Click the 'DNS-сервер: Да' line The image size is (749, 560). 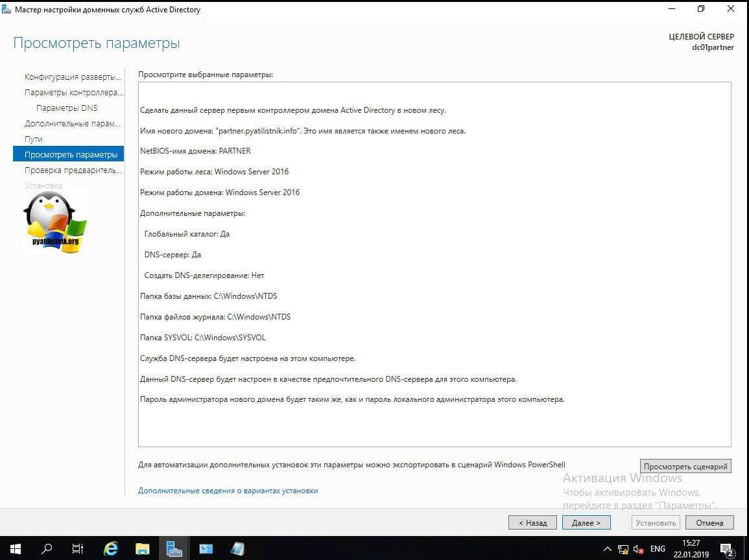point(172,255)
